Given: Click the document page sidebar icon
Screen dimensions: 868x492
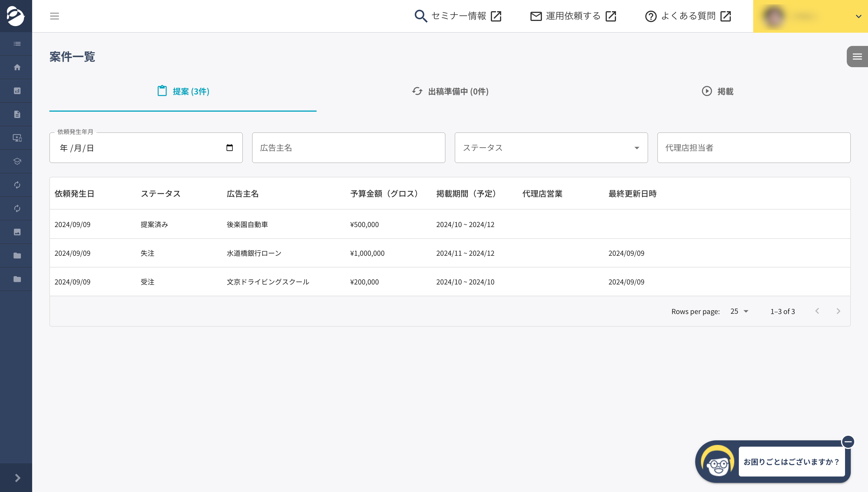Looking at the screenshot, I should (17, 115).
